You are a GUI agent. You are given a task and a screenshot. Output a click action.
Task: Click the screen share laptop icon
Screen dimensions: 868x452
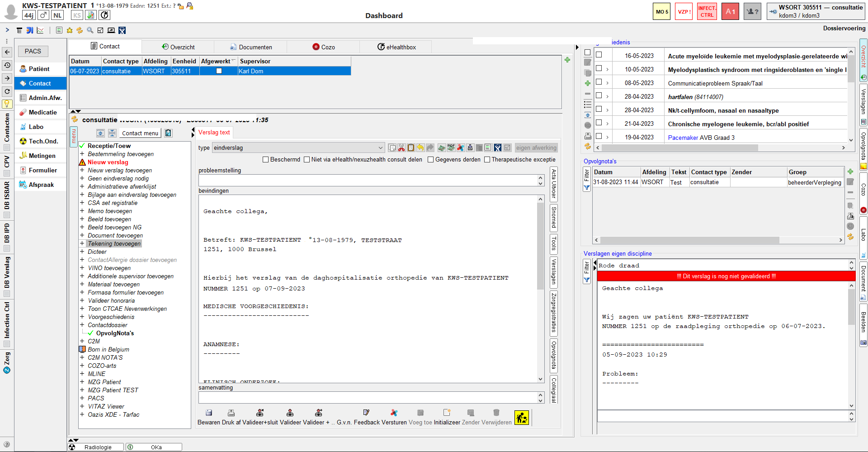coord(111,30)
